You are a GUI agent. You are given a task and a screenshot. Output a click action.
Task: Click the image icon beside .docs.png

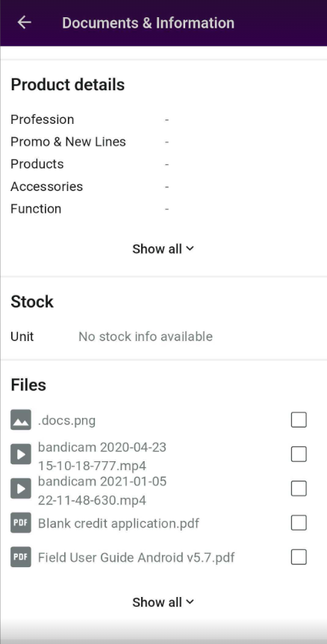click(x=21, y=420)
